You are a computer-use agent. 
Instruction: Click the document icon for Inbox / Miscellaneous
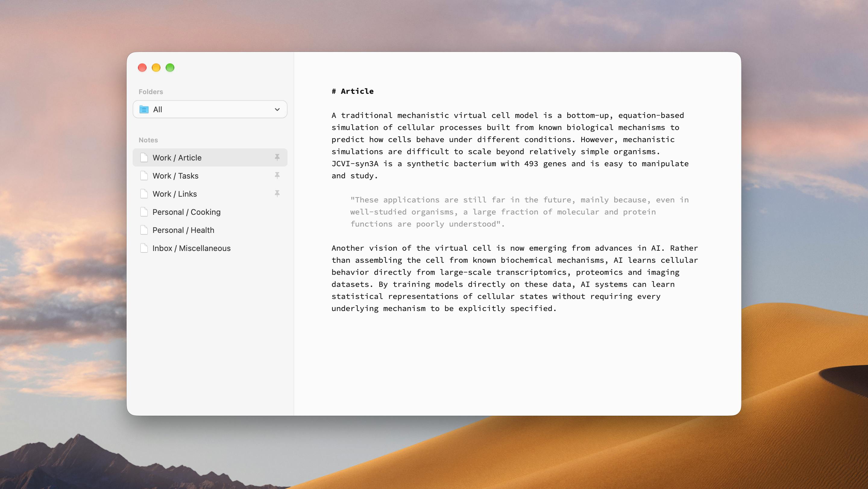point(144,248)
